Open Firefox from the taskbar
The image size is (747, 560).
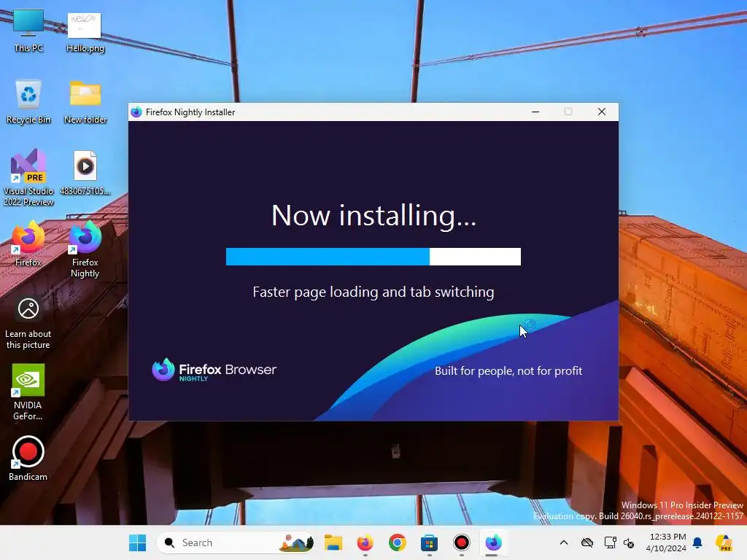[365, 542]
